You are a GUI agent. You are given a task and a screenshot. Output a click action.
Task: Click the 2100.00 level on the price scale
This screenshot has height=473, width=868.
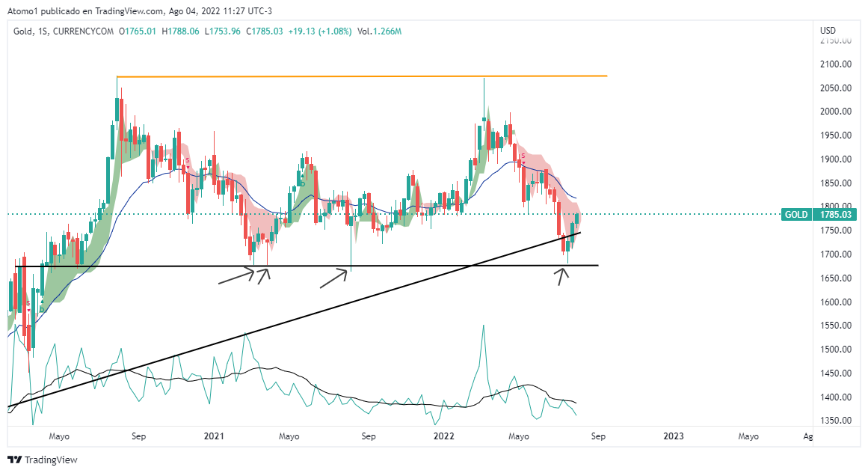coord(836,64)
